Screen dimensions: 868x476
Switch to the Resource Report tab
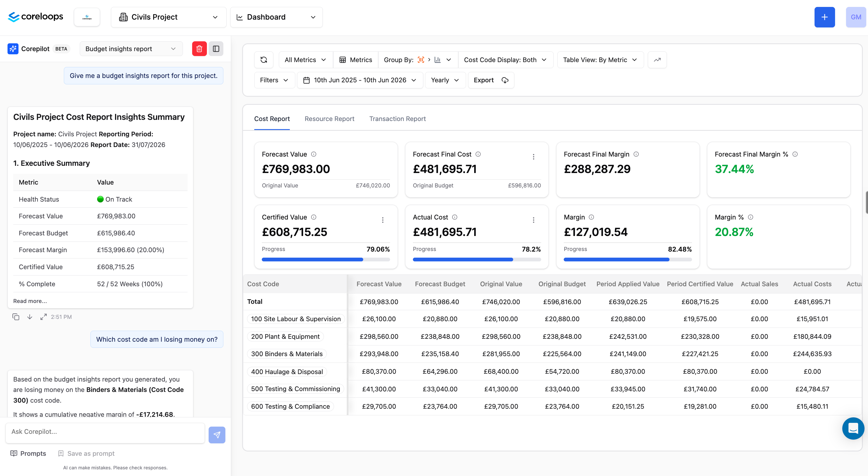[329, 119]
